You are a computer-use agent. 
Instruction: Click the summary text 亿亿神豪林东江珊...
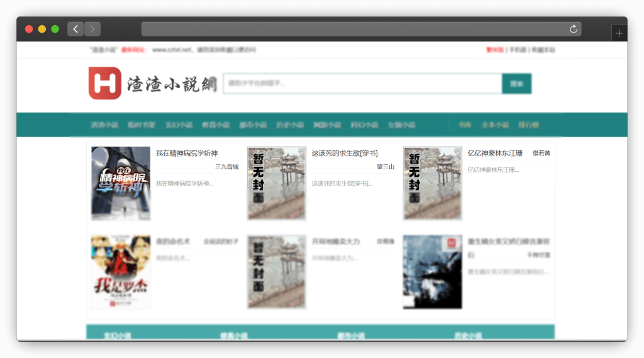[493, 170]
